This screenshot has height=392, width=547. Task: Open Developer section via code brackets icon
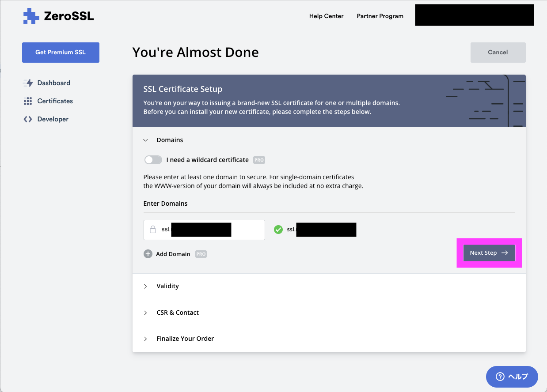28,119
